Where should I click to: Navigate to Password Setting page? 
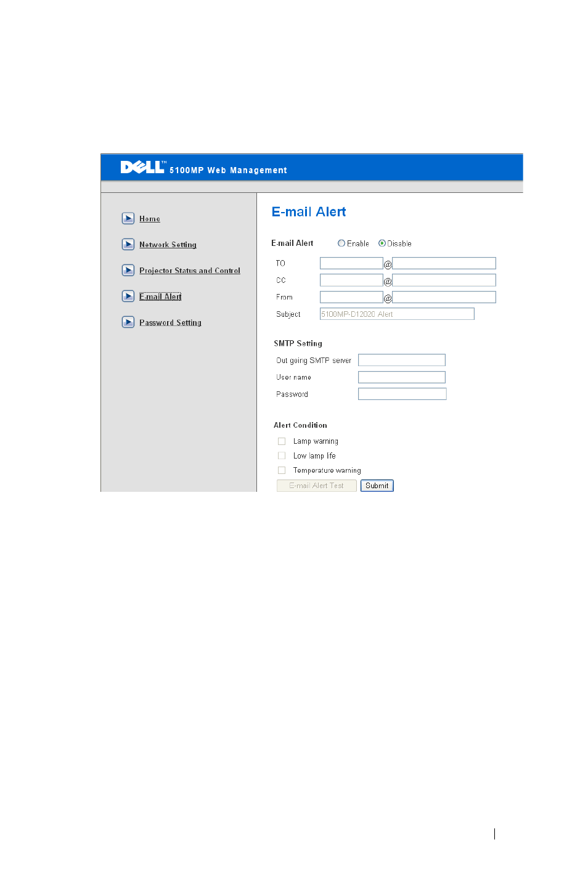170,322
